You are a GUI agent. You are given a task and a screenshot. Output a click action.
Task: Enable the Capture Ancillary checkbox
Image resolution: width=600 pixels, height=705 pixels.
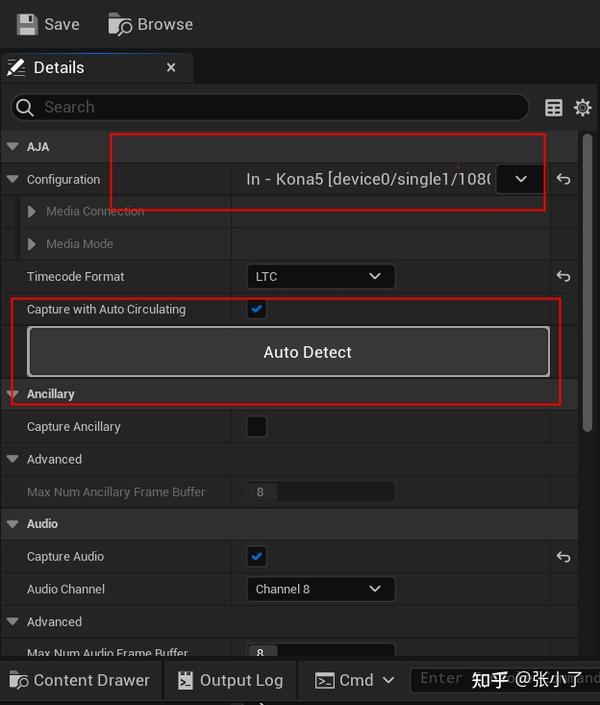pyautogui.click(x=257, y=427)
